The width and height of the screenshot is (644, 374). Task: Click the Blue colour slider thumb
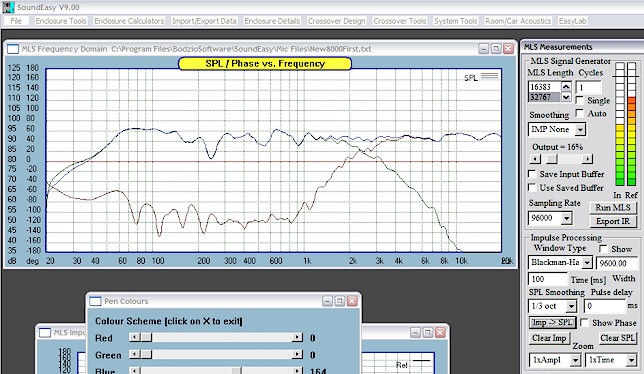pyautogui.click(x=236, y=371)
